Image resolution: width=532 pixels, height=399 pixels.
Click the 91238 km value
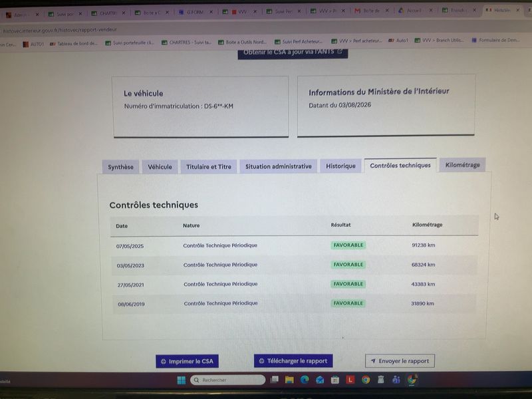point(423,245)
